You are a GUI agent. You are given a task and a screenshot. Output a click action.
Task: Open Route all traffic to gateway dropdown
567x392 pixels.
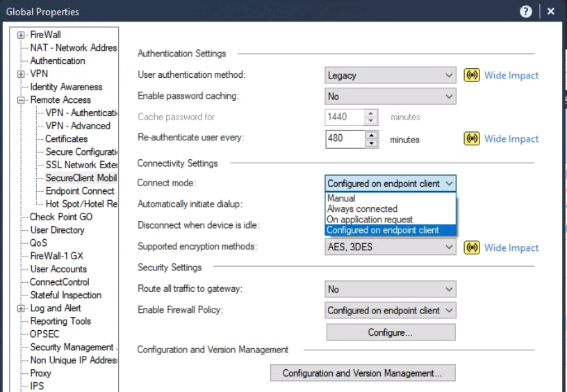(449, 289)
